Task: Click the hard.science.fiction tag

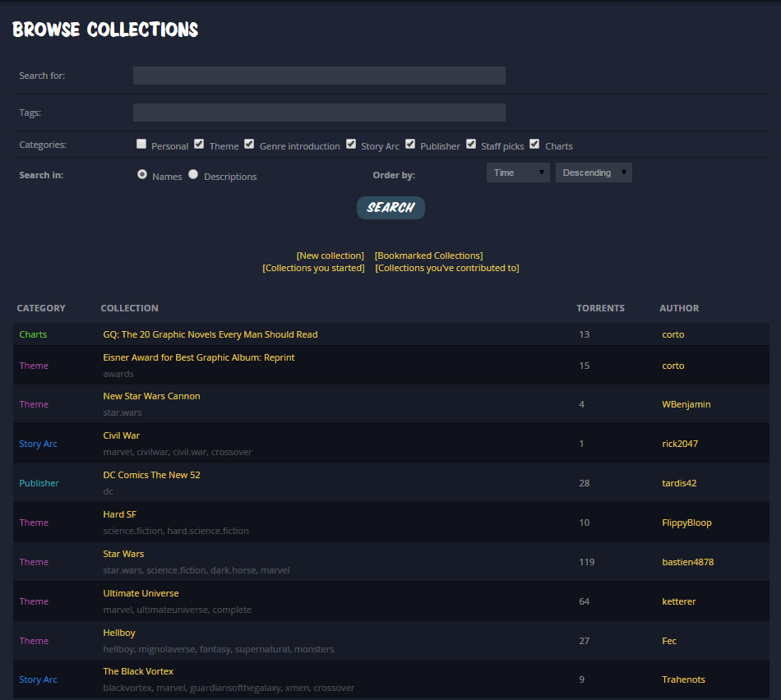Action: [x=208, y=532]
